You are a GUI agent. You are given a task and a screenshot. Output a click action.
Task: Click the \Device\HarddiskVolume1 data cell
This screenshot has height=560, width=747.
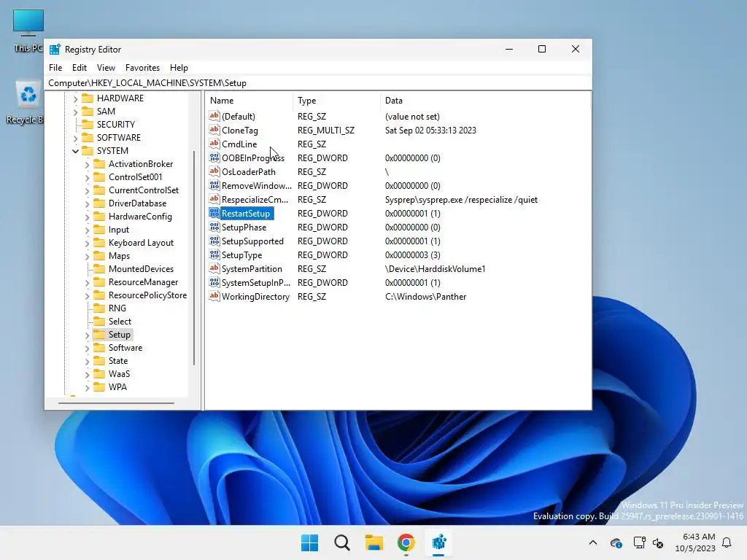435,268
